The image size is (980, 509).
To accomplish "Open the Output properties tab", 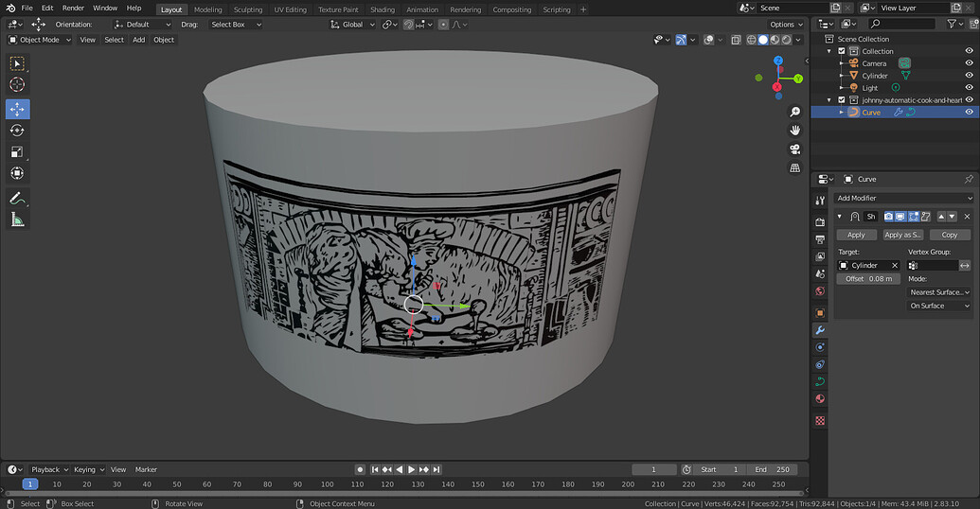I will (820, 239).
